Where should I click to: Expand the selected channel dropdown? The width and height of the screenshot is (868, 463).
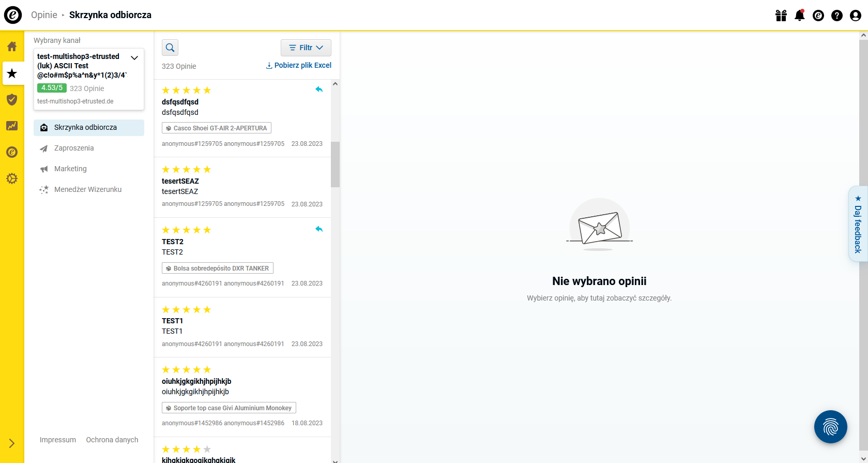(x=134, y=58)
